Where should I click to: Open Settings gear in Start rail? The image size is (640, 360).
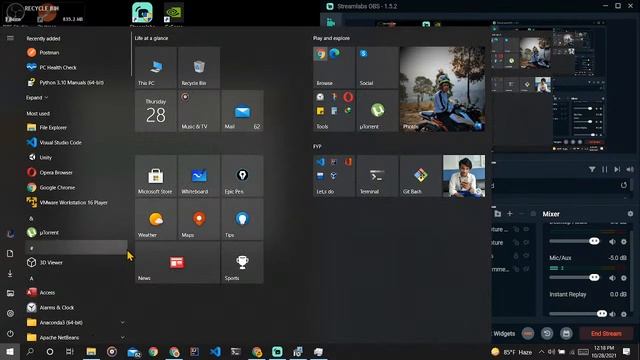pos(10,313)
